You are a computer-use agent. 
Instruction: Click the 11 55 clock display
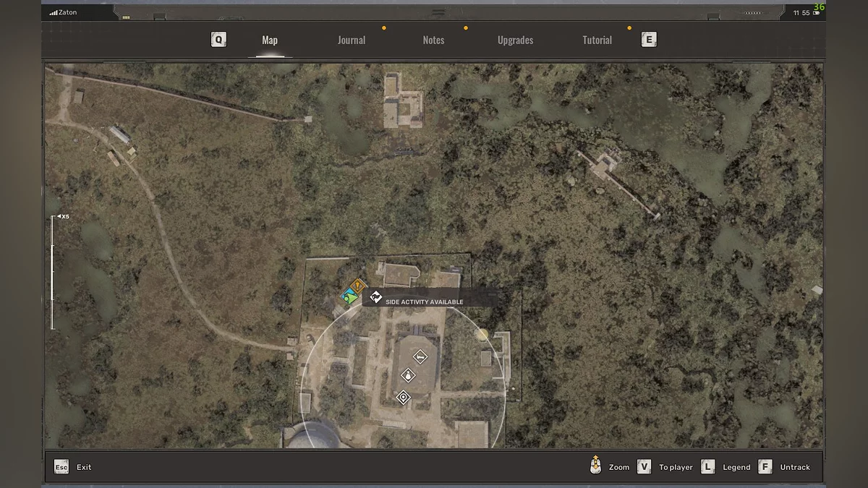click(801, 13)
